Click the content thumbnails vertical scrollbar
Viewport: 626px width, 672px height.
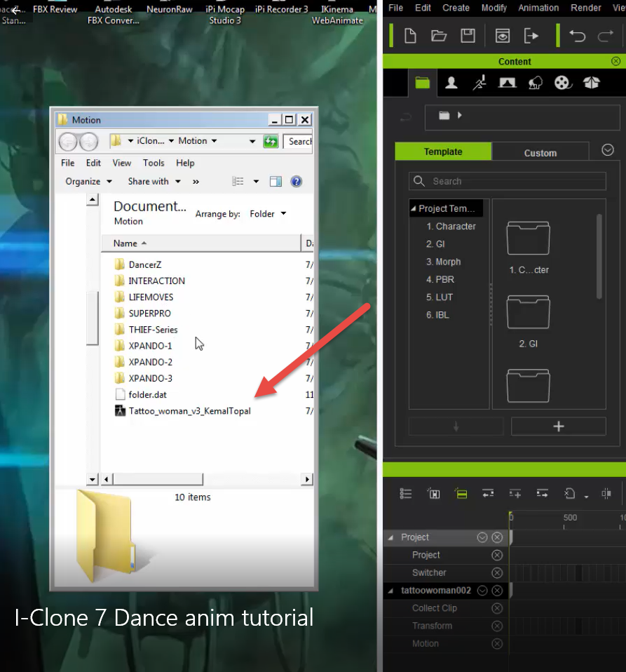(599, 256)
